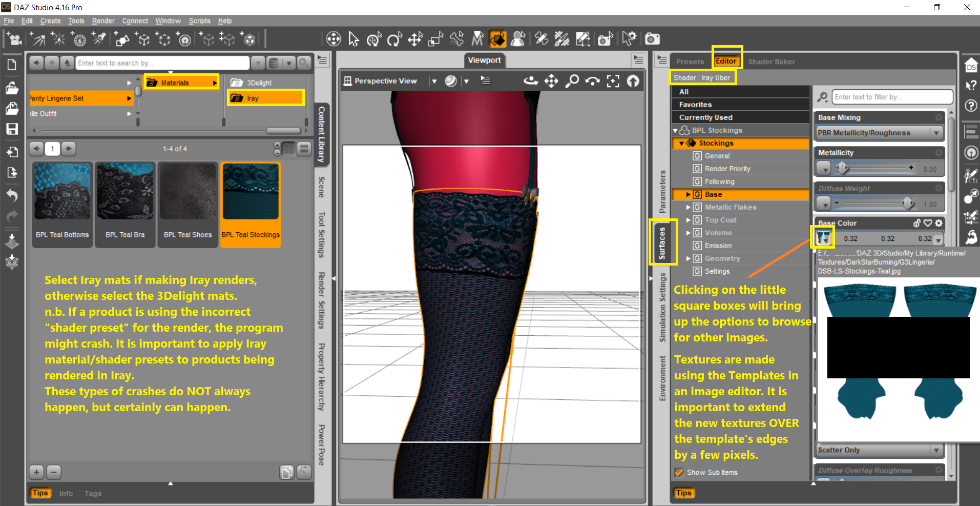Select the Region Navigator tool
The width and height of the screenshot is (980, 506).
point(518,39)
